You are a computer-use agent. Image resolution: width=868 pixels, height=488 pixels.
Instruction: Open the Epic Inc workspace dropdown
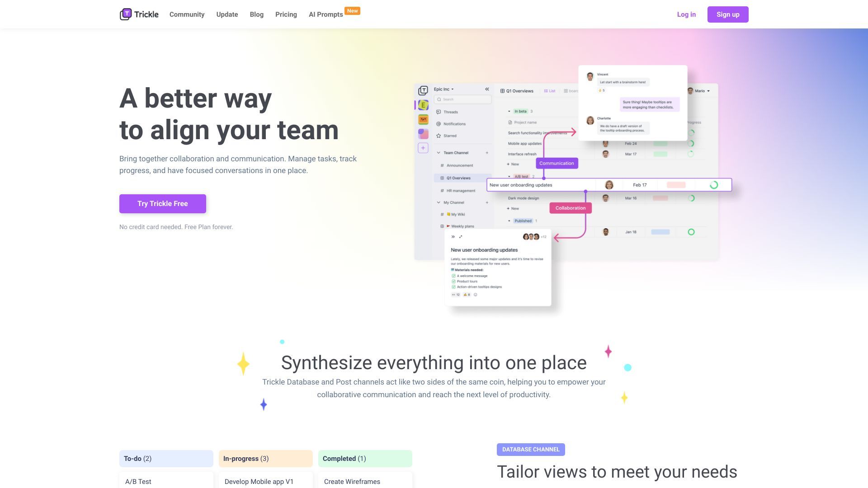point(443,89)
